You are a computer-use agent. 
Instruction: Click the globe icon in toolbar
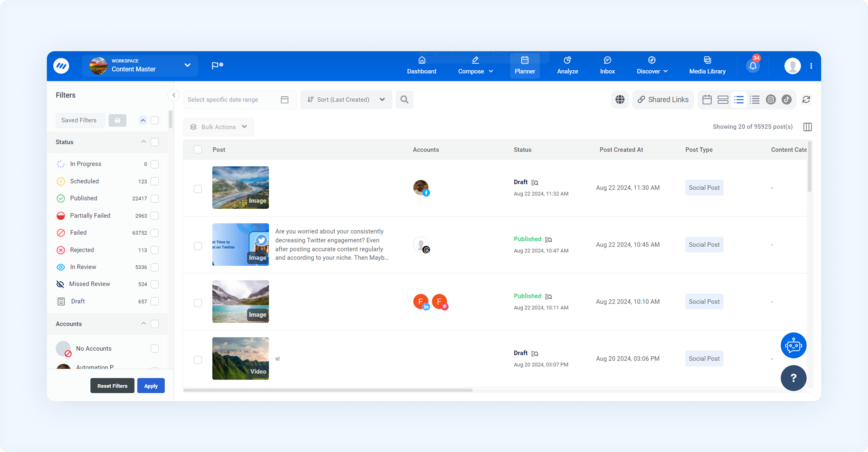click(620, 100)
